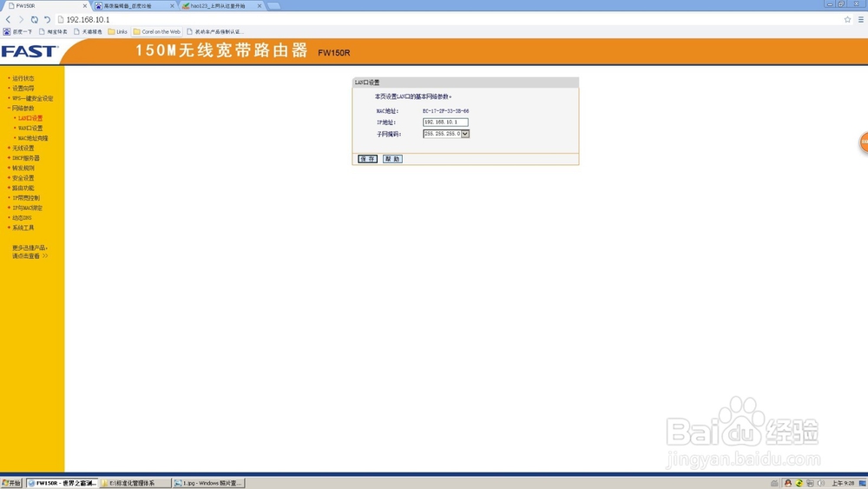The image size is (868, 489).
Task: Open the 天猫 bookmark
Action: pos(88,31)
